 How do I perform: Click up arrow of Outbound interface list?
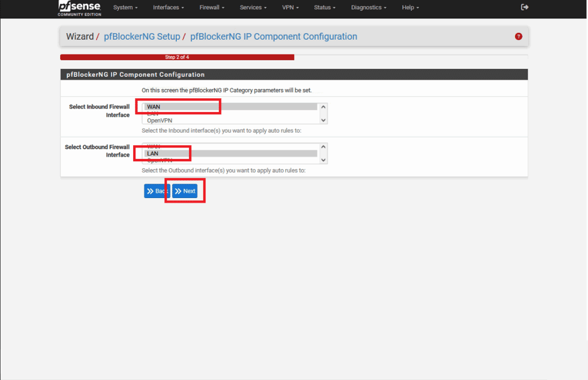coord(323,147)
